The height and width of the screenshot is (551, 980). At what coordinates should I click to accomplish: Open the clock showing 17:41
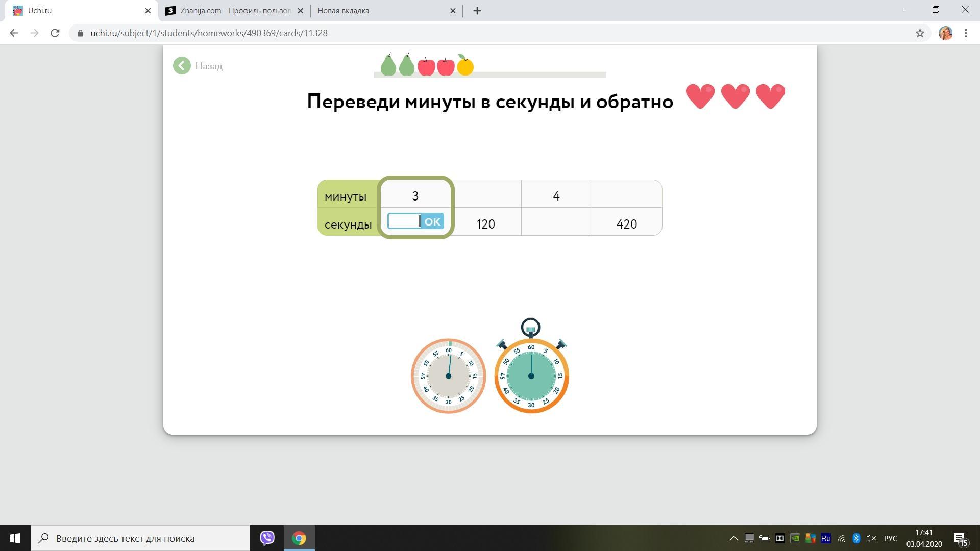point(924,538)
